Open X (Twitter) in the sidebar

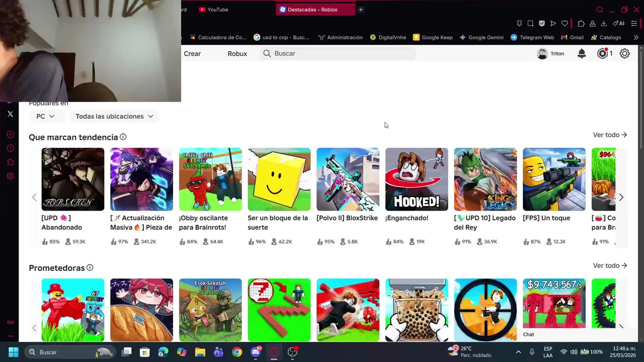10,114
